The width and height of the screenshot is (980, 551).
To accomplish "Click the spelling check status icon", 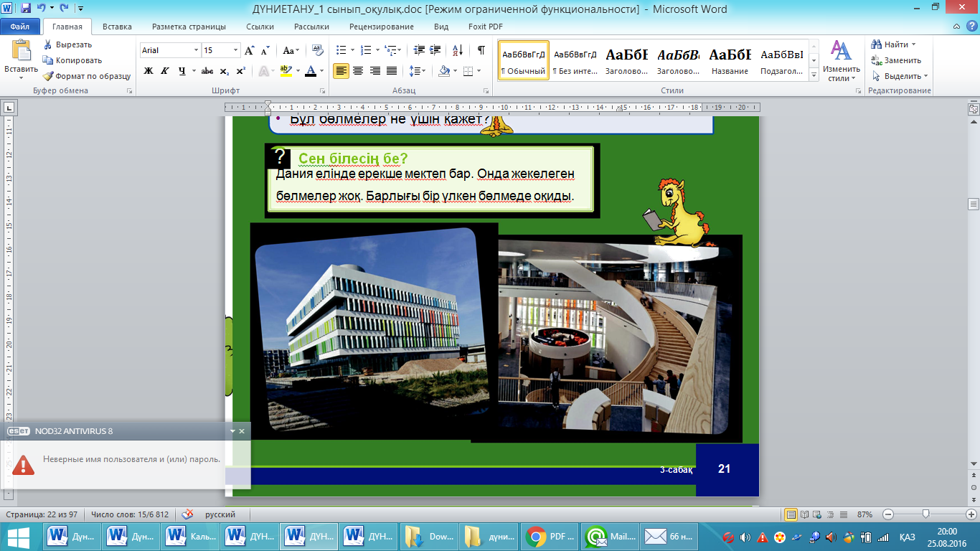I will pos(188,514).
